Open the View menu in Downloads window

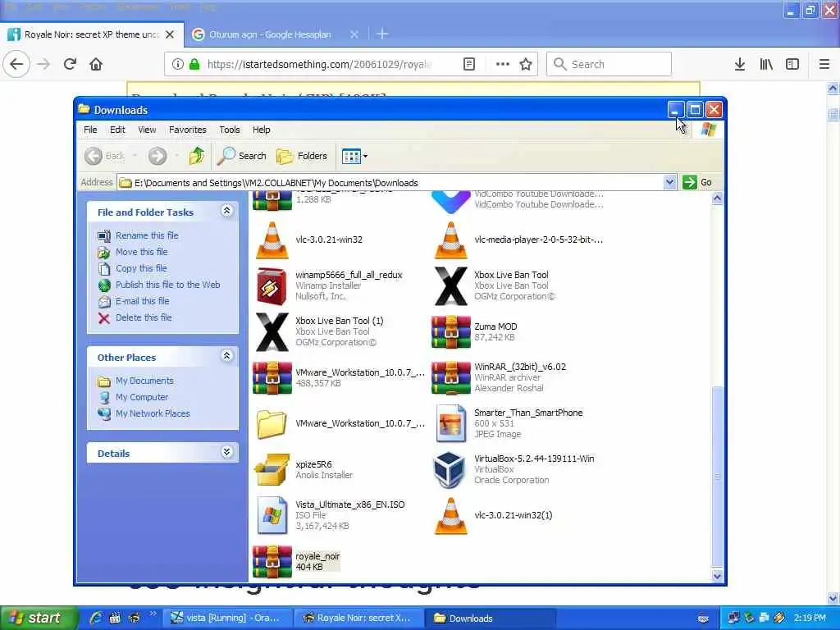tap(147, 130)
